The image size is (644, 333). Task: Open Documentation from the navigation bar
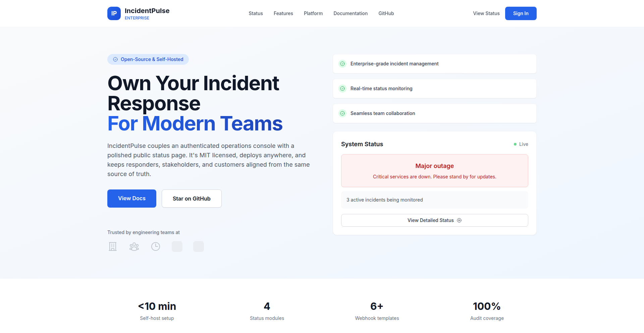tap(351, 13)
